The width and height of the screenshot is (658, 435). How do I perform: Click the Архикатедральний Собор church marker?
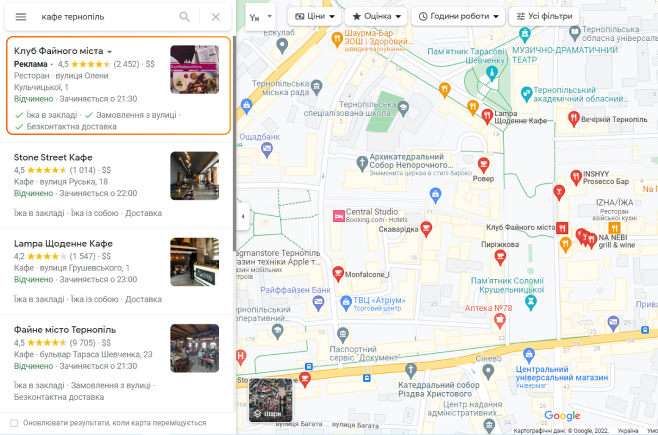tap(362, 163)
